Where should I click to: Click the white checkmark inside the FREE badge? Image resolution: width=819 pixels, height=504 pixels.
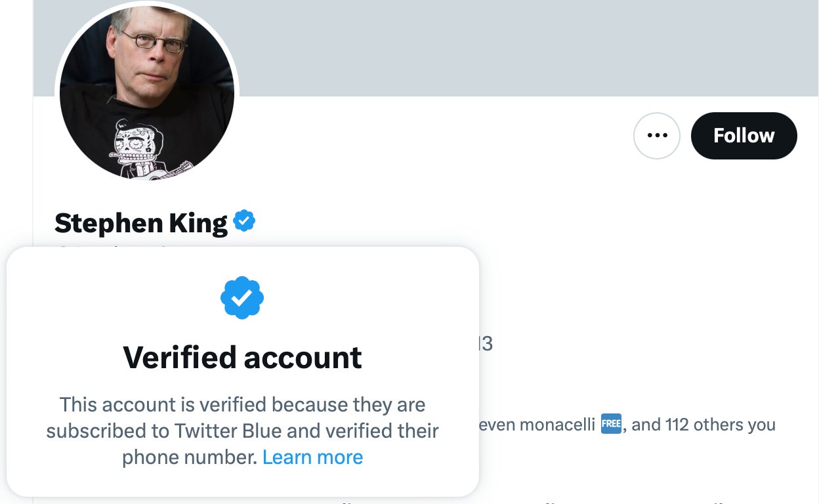(610, 424)
